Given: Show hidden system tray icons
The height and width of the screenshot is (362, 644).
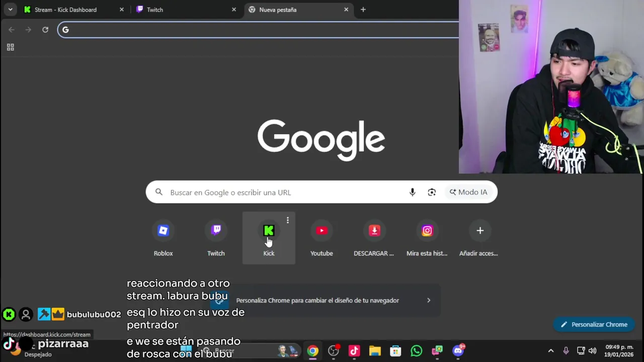Looking at the screenshot, I should (551, 351).
